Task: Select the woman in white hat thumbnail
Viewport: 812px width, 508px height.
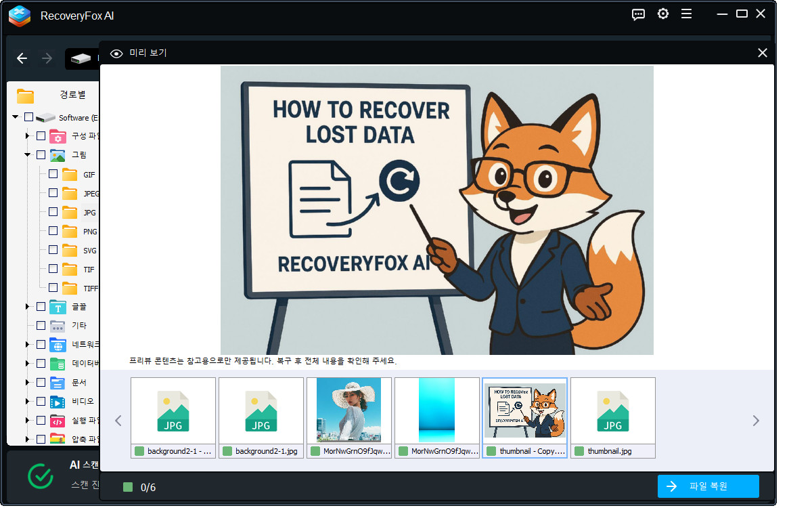Action: point(348,410)
